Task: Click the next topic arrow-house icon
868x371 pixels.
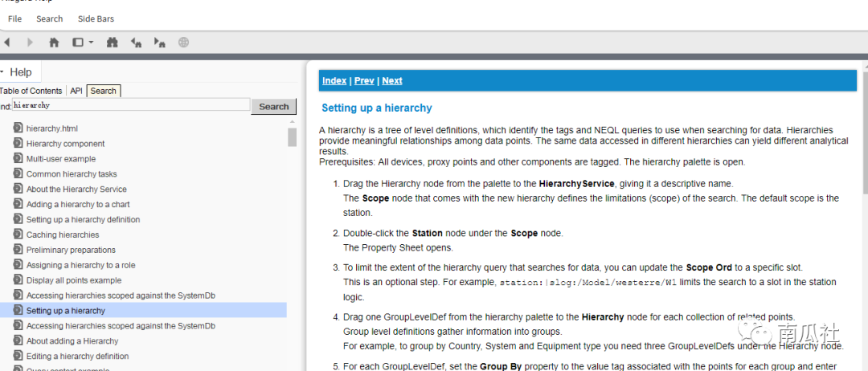Action: coord(160,43)
